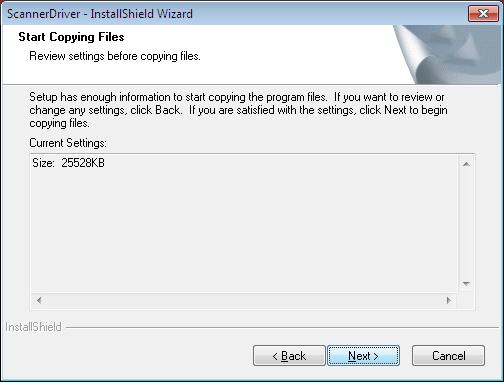Click the Start Copying Files heading
504x383 pixels.
(x=71, y=37)
